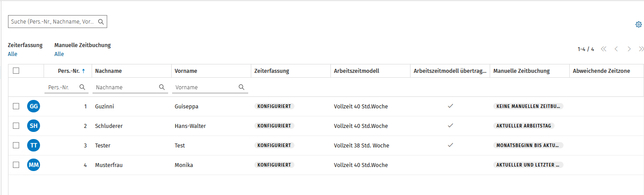Viewport: 644px width, 195px height.
Task: Click the KONFIGURIERT badge for Guzinni
Action: click(x=274, y=106)
